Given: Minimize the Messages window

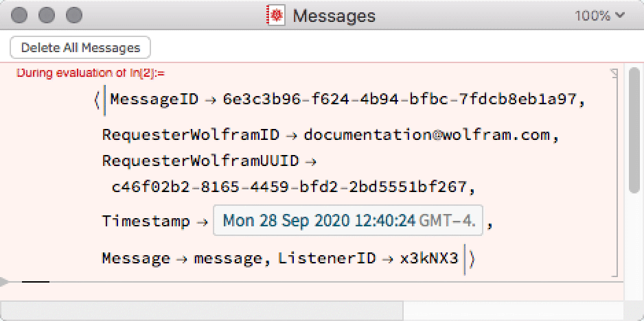Looking at the screenshot, I should 47,15.
